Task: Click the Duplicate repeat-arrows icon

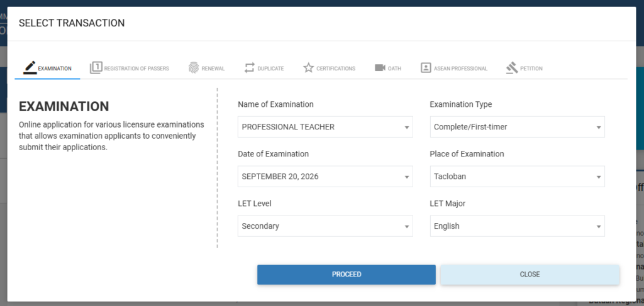Action: point(250,68)
